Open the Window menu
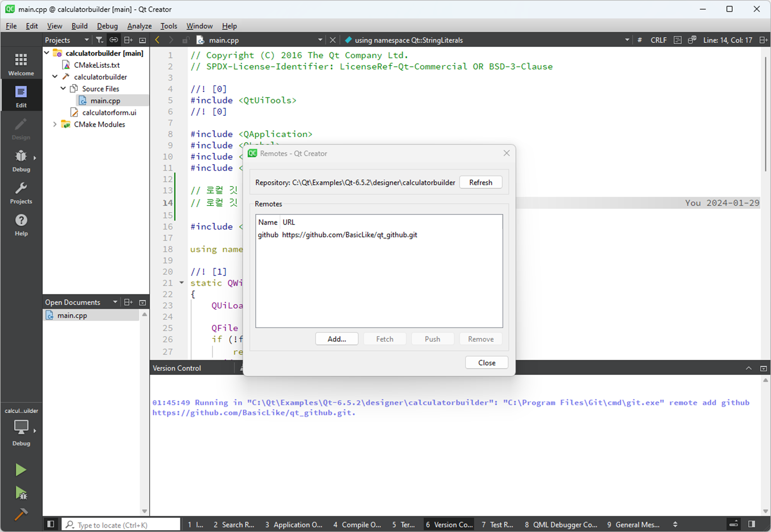Screen dimensions: 771x532 tap(199, 26)
